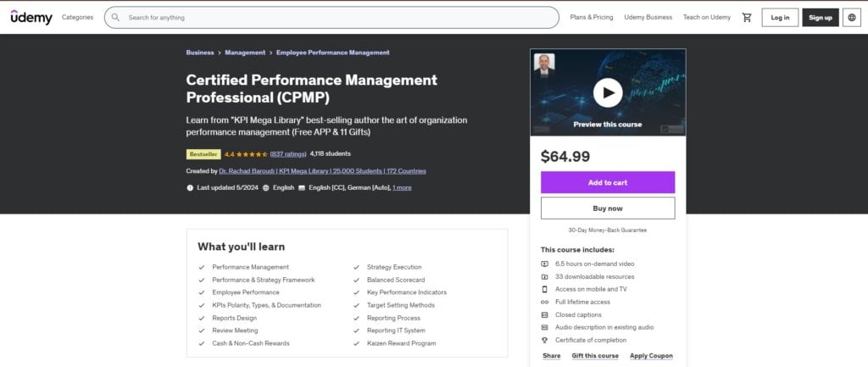Click checkmark beside Strategy Execution
This screenshot has width=868, height=367.
point(357,267)
